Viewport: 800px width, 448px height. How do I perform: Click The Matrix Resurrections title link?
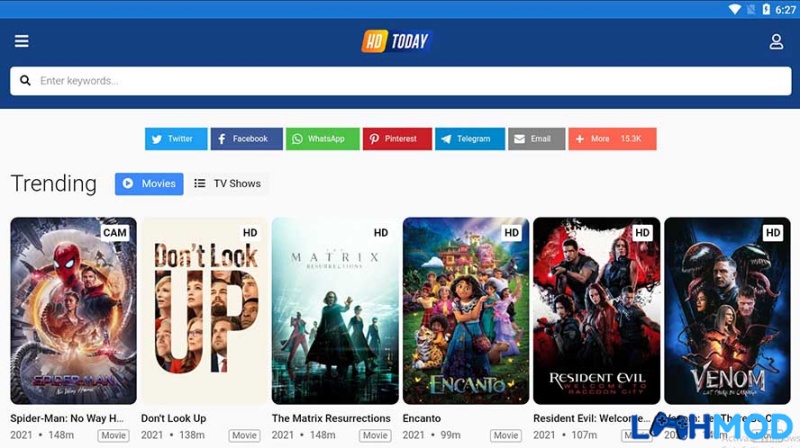331,418
